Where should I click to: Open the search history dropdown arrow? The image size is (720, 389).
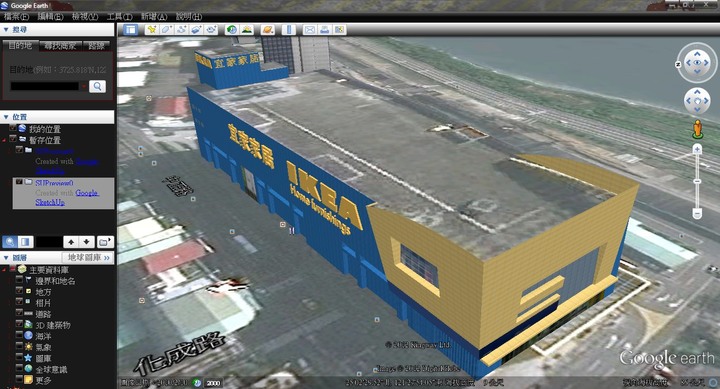pyautogui.click(x=83, y=86)
